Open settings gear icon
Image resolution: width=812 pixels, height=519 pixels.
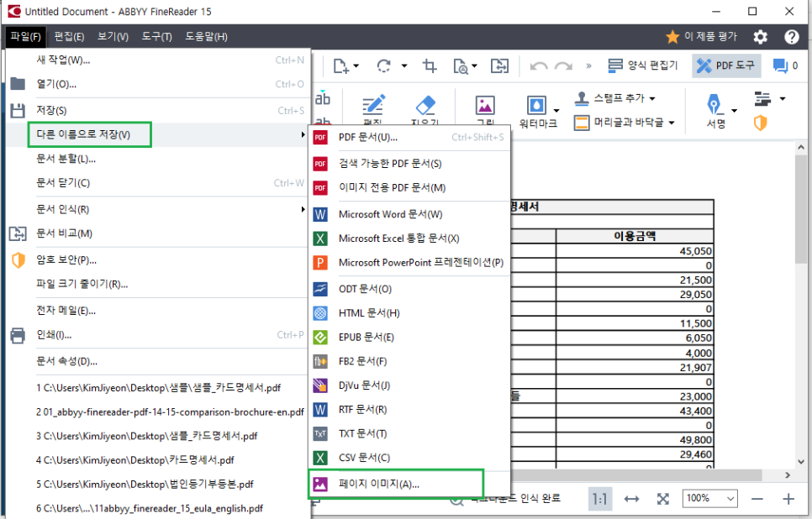[760, 37]
